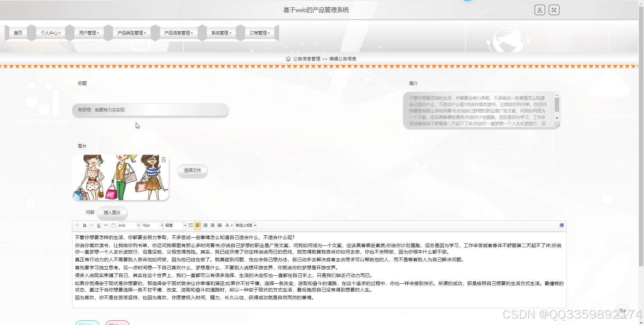Justify text in the editor

pyautogui.click(x=220, y=225)
